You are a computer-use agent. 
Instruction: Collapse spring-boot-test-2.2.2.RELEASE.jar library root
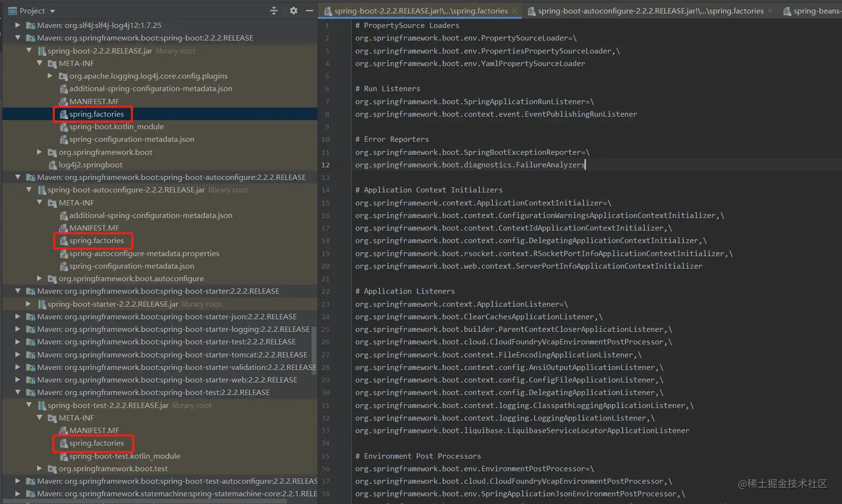pyautogui.click(x=29, y=405)
